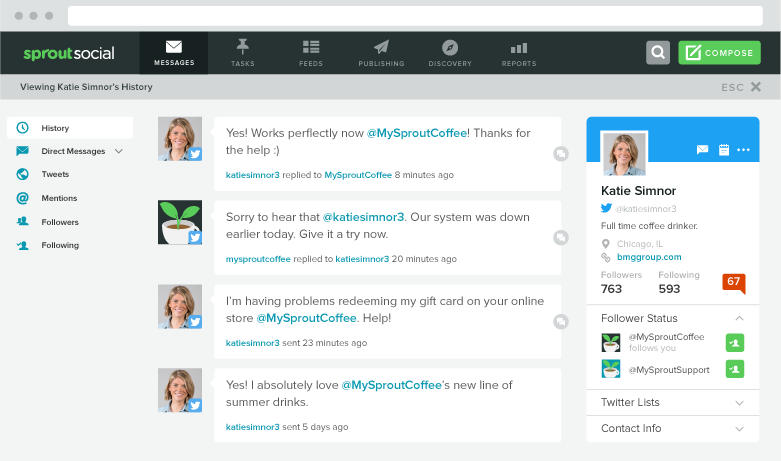Screen dimensions: 781x461
Task: Click the Following count 593
Action: pos(669,289)
